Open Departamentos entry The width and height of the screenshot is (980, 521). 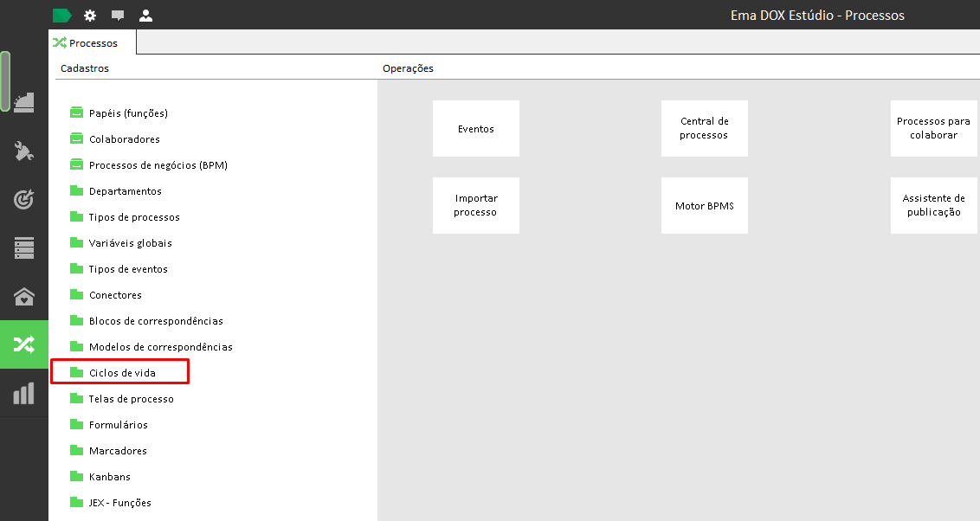pyautogui.click(x=125, y=191)
